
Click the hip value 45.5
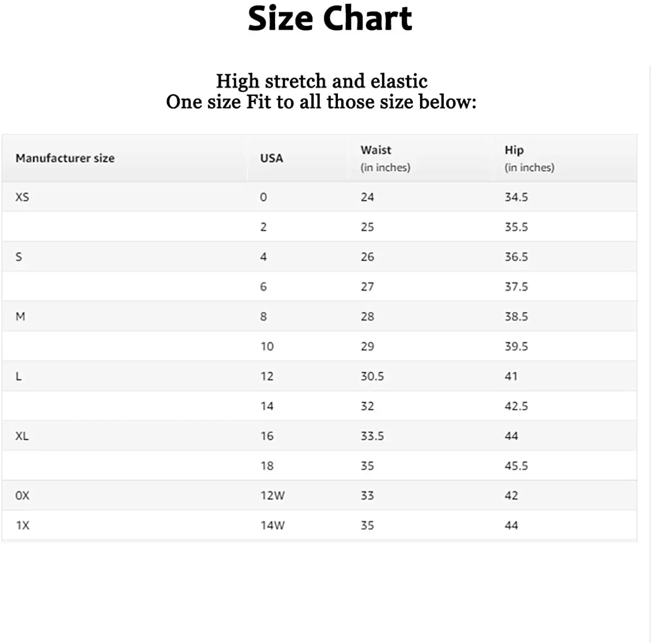[516, 466]
